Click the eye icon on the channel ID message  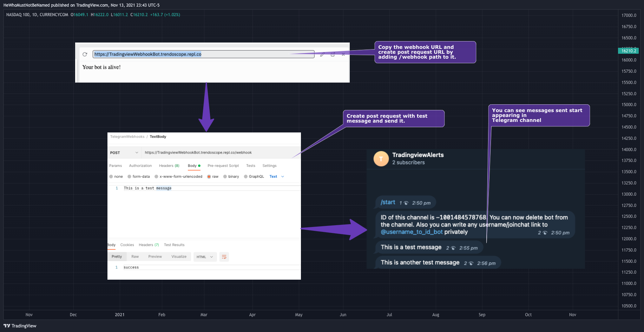click(545, 233)
